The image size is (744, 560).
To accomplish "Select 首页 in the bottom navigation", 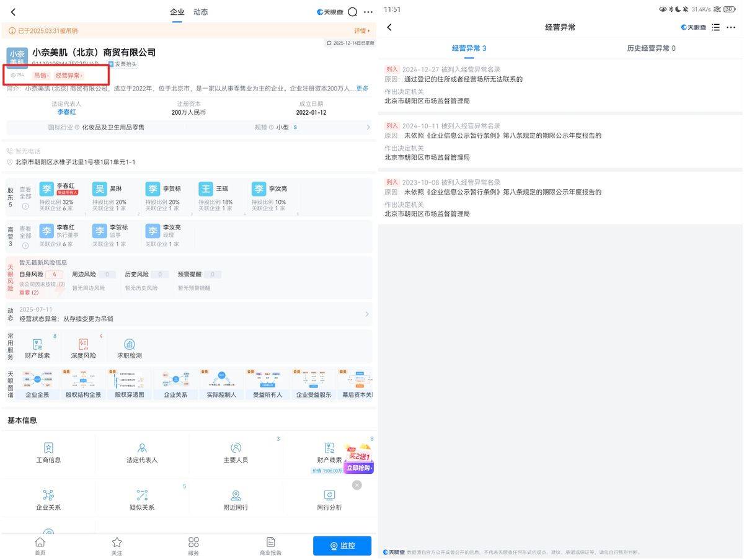I will click(40, 545).
